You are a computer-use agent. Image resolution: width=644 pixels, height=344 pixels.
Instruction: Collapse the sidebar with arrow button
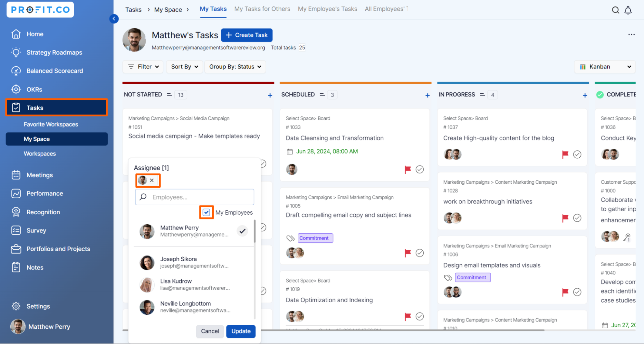click(x=114, y=19)
